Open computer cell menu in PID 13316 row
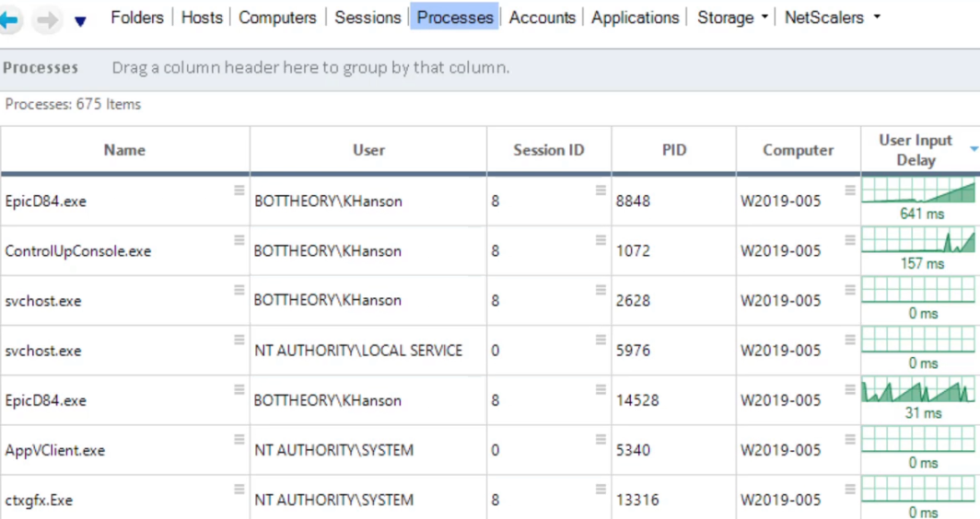Screen dimensions: 980x519 850,489
